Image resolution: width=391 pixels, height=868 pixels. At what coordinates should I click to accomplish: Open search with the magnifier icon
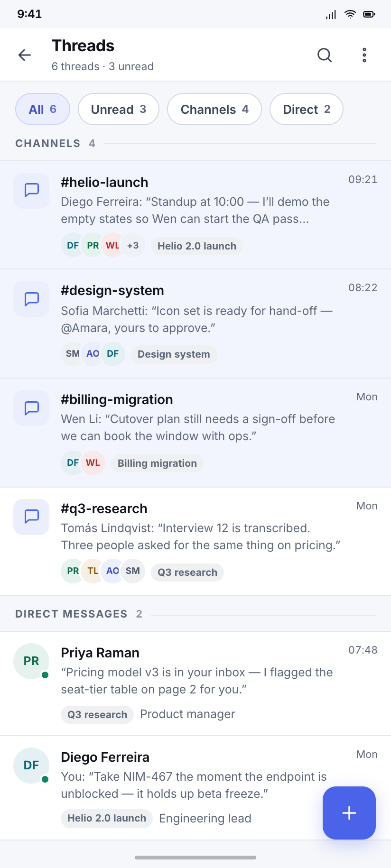point(325,55)
